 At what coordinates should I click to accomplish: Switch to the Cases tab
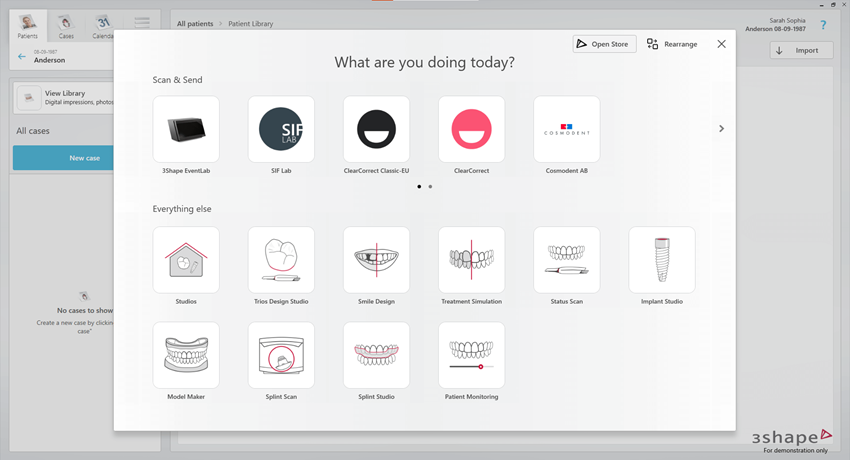(x=65, y=26)
